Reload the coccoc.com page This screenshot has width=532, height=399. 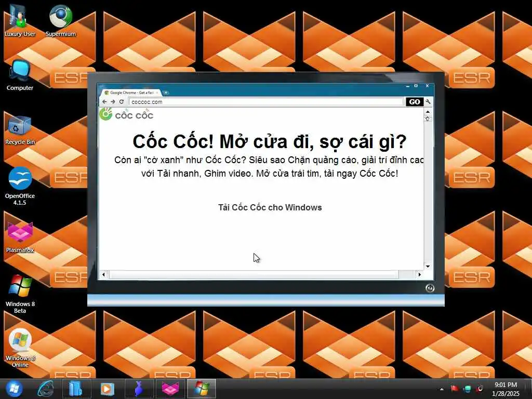click(x=122, y=102)
